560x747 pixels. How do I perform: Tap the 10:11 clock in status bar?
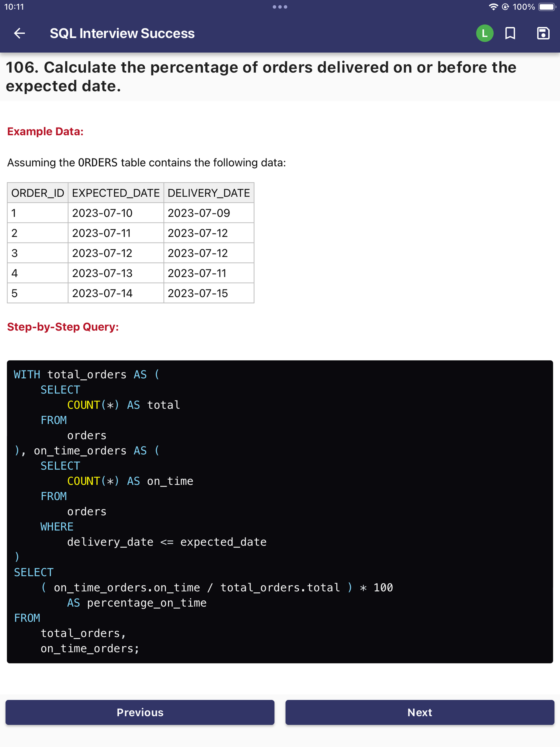tap(14, 7)
